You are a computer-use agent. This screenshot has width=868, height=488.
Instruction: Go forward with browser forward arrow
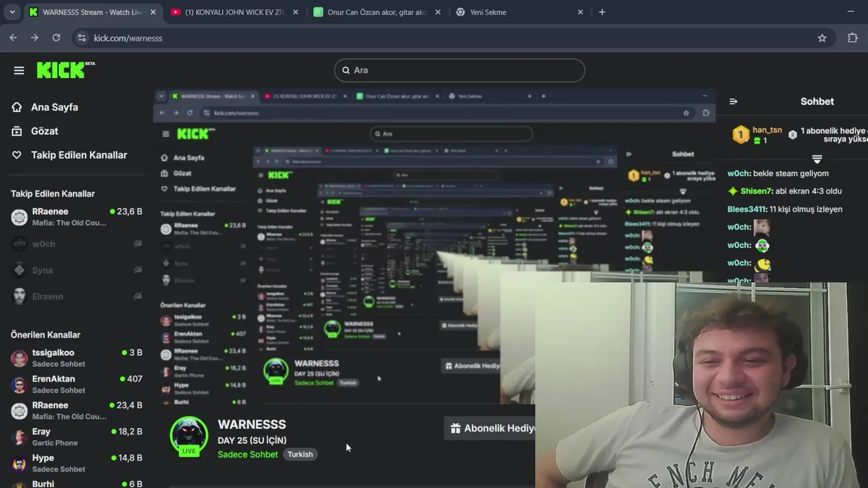(35, 38)
